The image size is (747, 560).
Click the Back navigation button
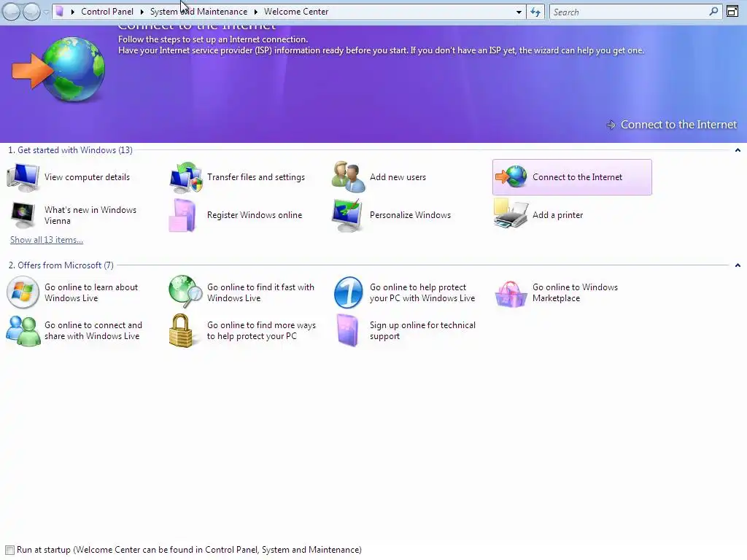12,12
